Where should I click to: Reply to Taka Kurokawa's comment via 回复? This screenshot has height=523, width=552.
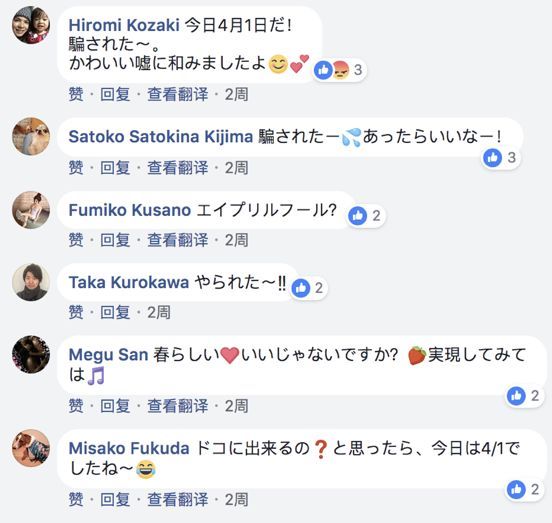pos(115,312)
